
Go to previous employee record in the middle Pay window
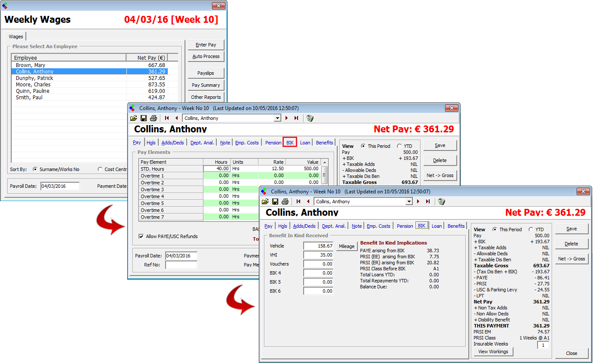click(176, 118)
